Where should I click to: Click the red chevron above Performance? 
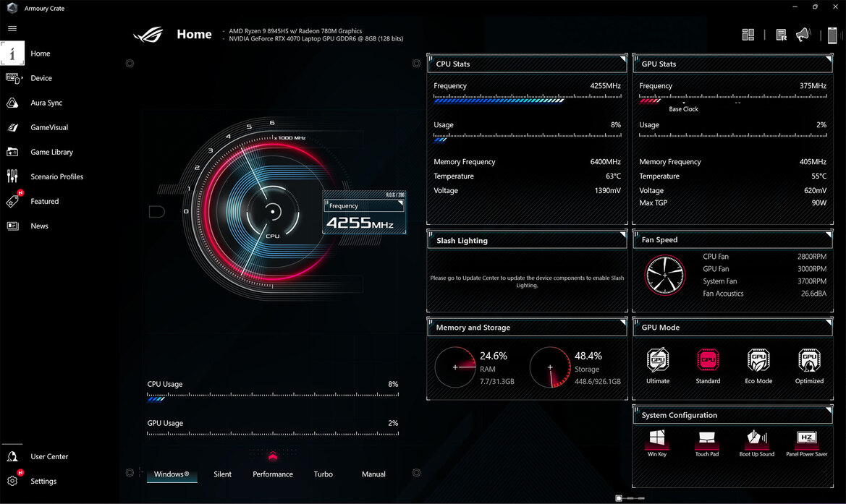click(272, 456)
